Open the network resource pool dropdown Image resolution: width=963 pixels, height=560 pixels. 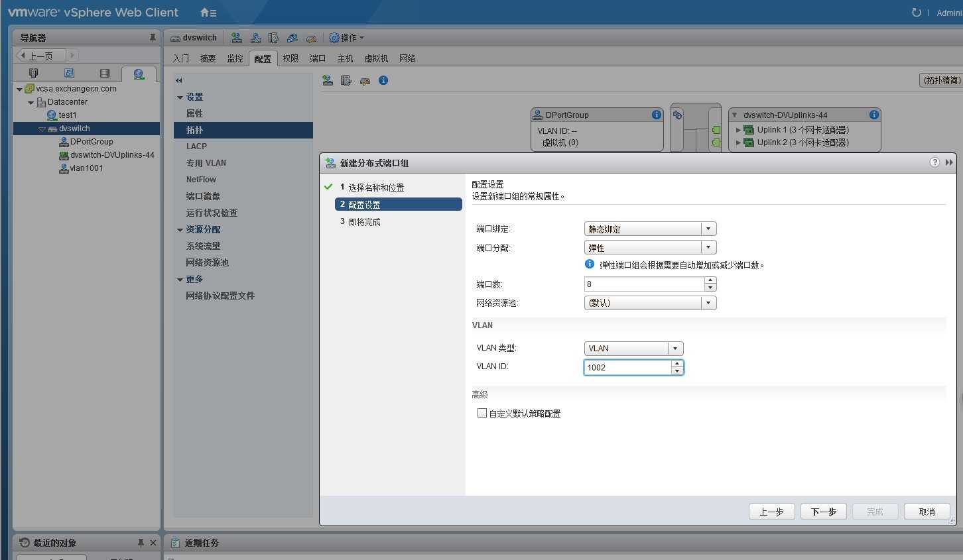pos(708,303)
